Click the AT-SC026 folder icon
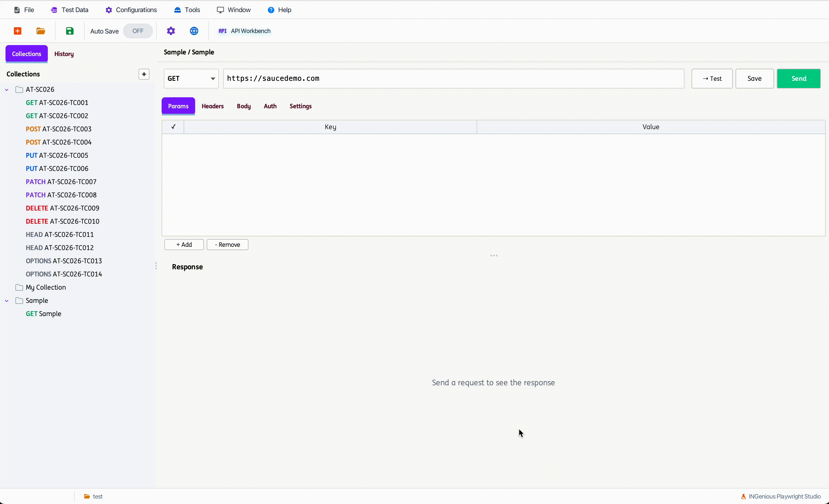The height and width of the screenshot is (504, 829). (19, 90)
